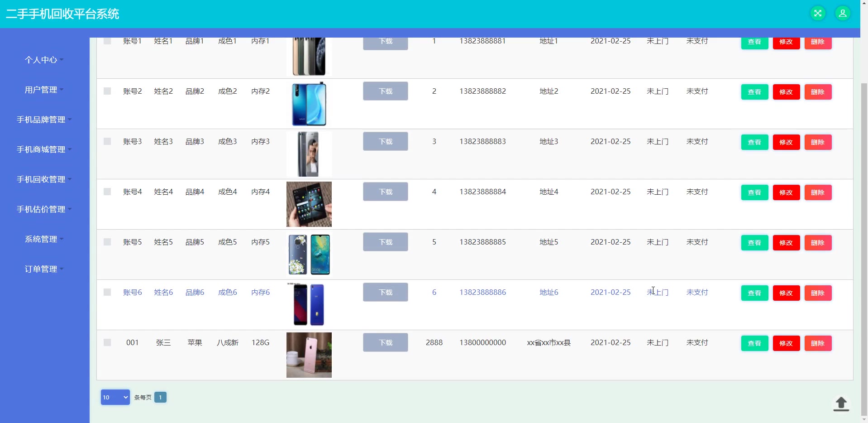
Task: Toggle checkbox for row 账号5
Action: click(x=107, y=242)
